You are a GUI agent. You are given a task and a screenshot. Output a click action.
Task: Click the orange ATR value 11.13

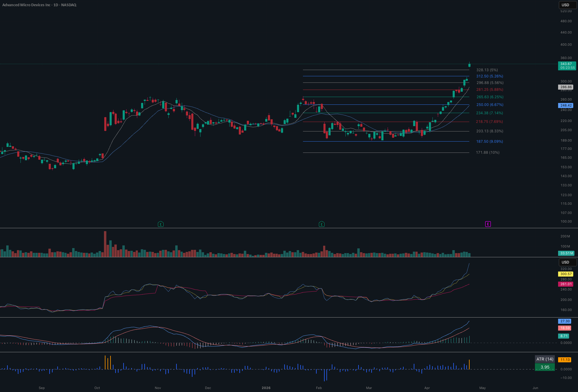point(565,360)
